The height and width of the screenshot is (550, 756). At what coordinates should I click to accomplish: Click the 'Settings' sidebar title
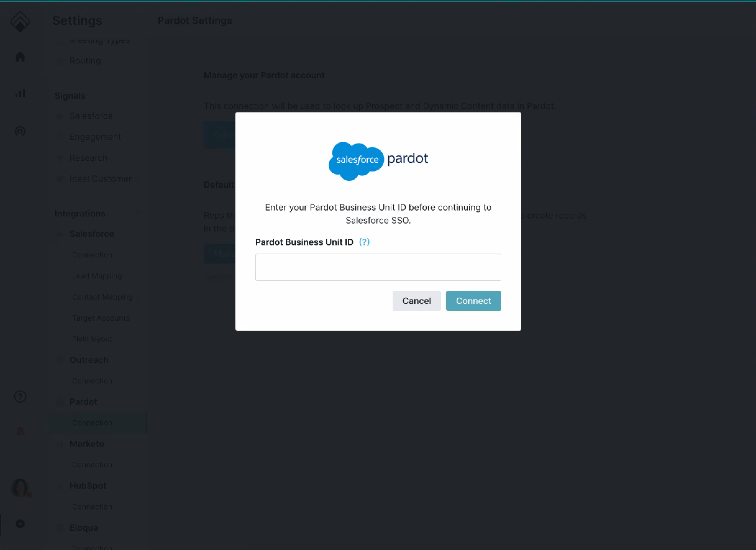tap(77, 21)
